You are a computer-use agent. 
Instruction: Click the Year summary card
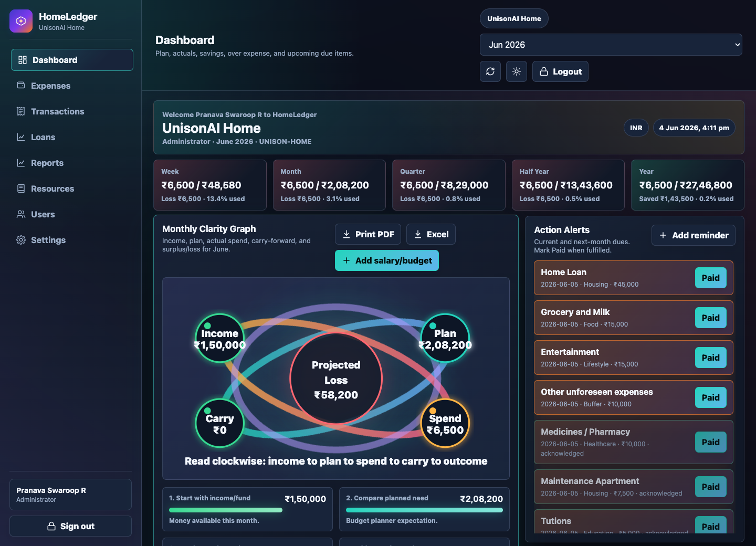688,185
